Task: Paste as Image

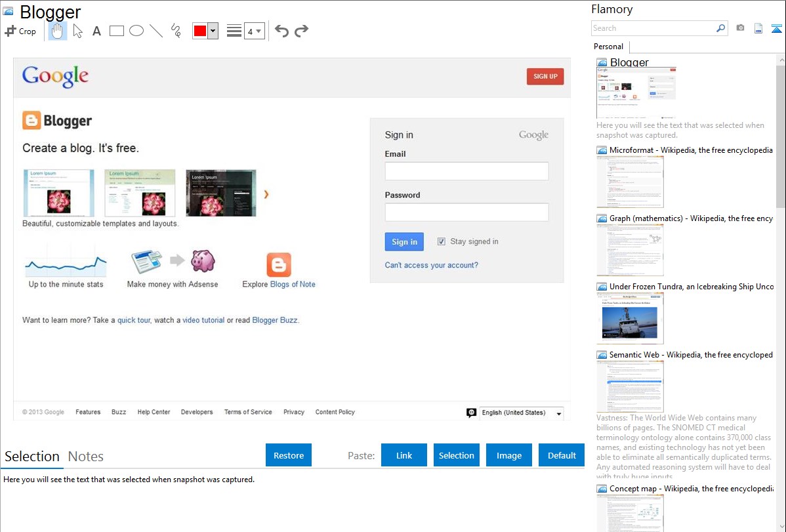Action: click(509, 455)
